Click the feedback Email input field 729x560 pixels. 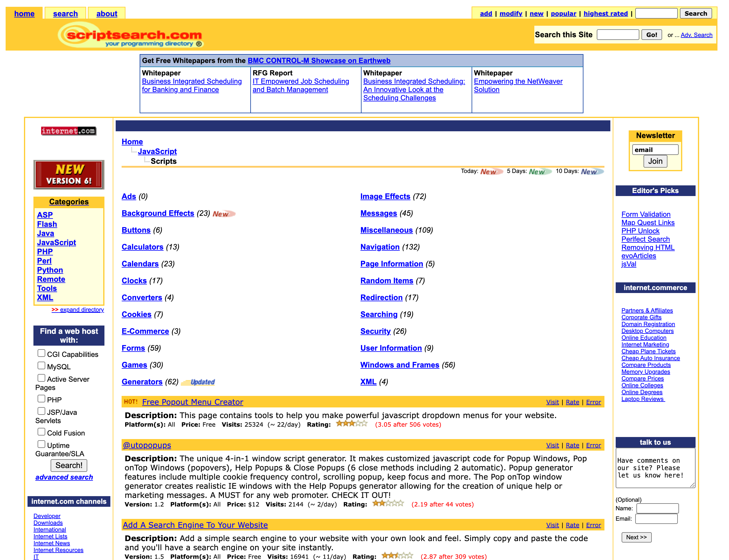[656, 519]
